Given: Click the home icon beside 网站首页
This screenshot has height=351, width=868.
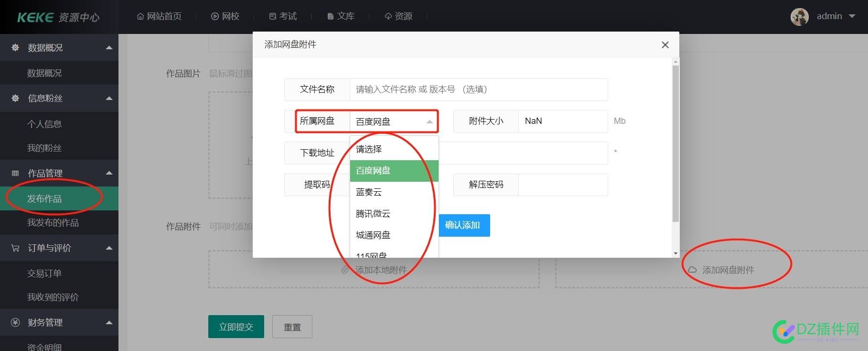Looking at the screenshot, I should (x=140, y=16).
